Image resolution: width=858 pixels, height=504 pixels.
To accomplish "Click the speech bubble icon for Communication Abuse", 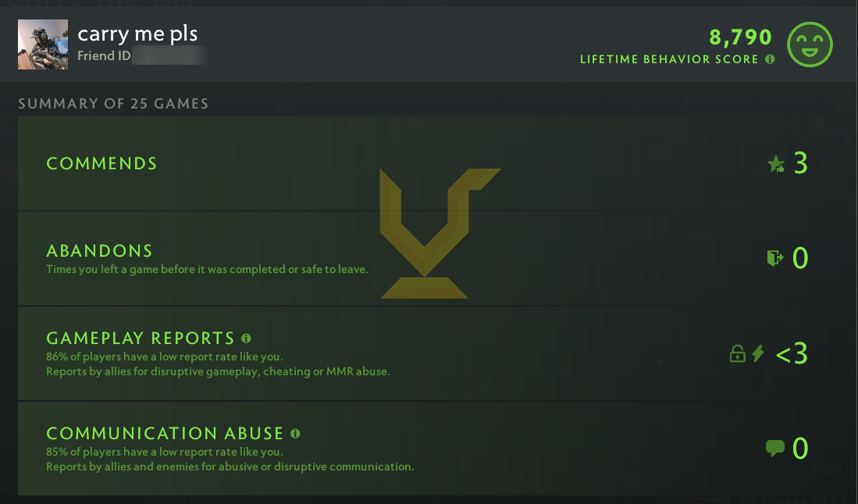I will 774,448.
